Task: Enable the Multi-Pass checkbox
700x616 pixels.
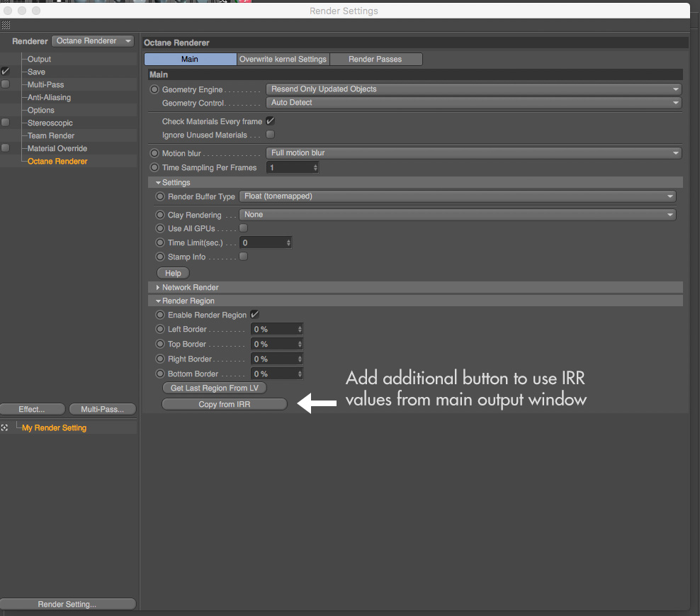Action: click(6, 84)
